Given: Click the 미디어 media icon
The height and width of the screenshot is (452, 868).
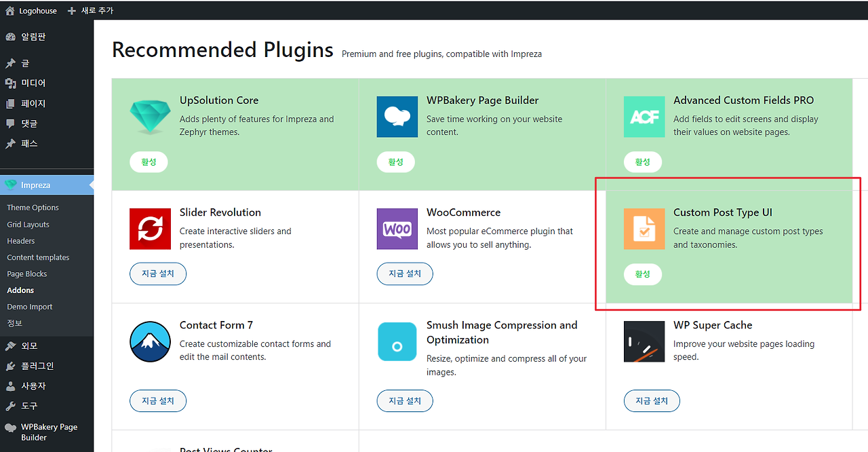Looking at the screenshot, I should [x=10, y=83].
